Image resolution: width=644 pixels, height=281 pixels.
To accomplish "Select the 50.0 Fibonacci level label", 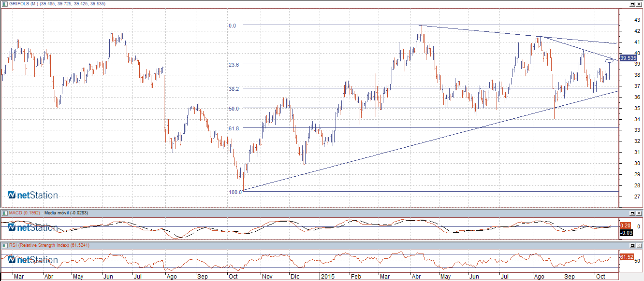I will point(234,109).
